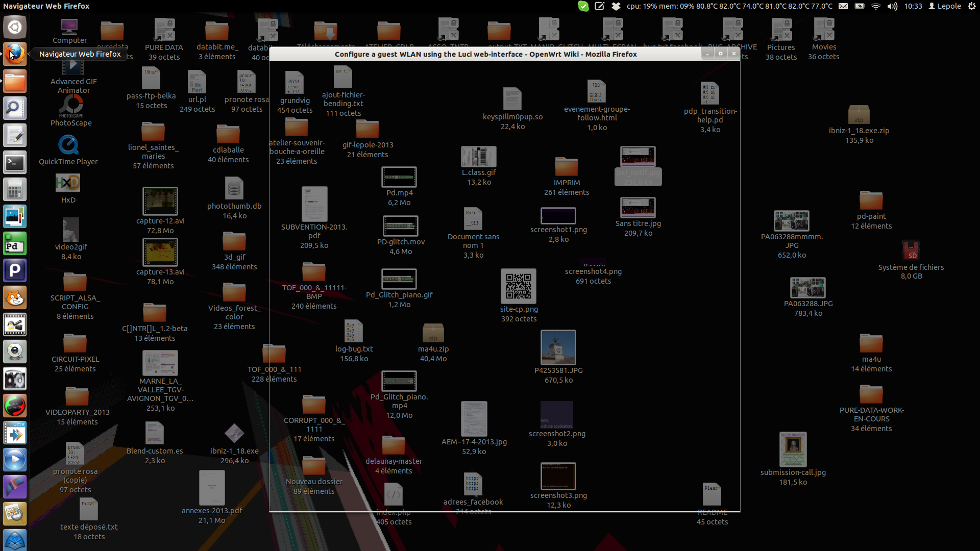Open the messaging envelope indicator
Screen dimensions: 980x551
click(843, 6)
